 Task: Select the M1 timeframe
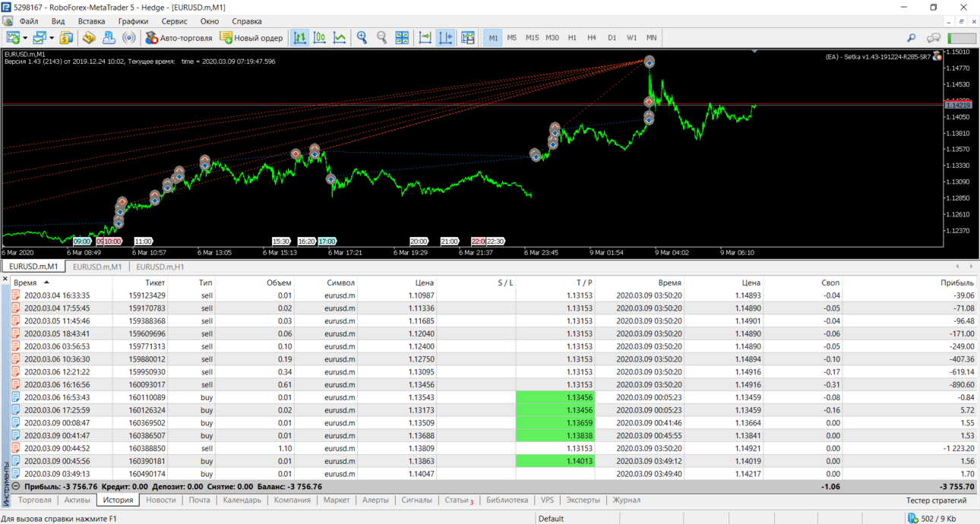pos(493,37)
